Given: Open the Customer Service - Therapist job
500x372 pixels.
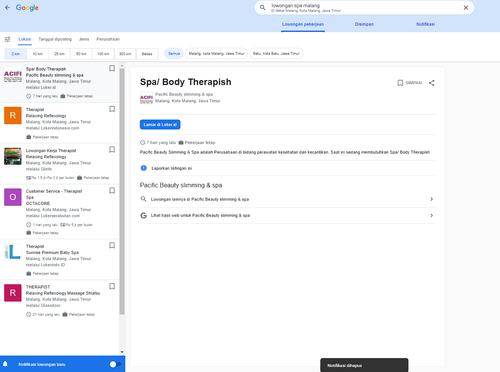Looking at the screenshot, I should coord(59,211).
